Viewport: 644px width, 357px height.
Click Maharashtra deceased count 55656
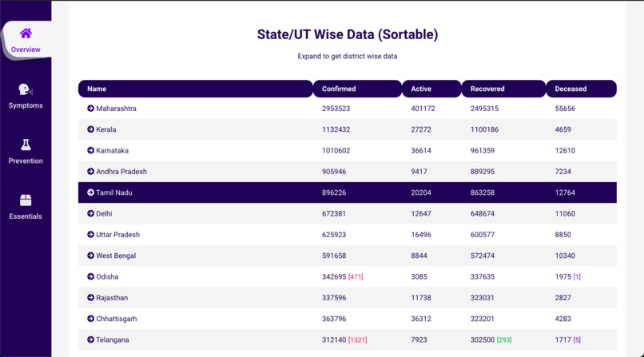(565, 109)
